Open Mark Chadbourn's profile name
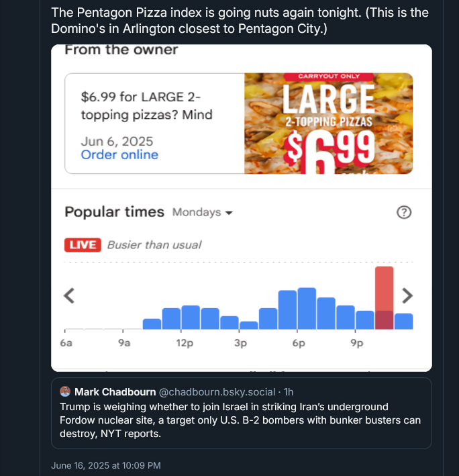Image resolution: width=459 pixels, height=476 pixels. coord(114,391)
